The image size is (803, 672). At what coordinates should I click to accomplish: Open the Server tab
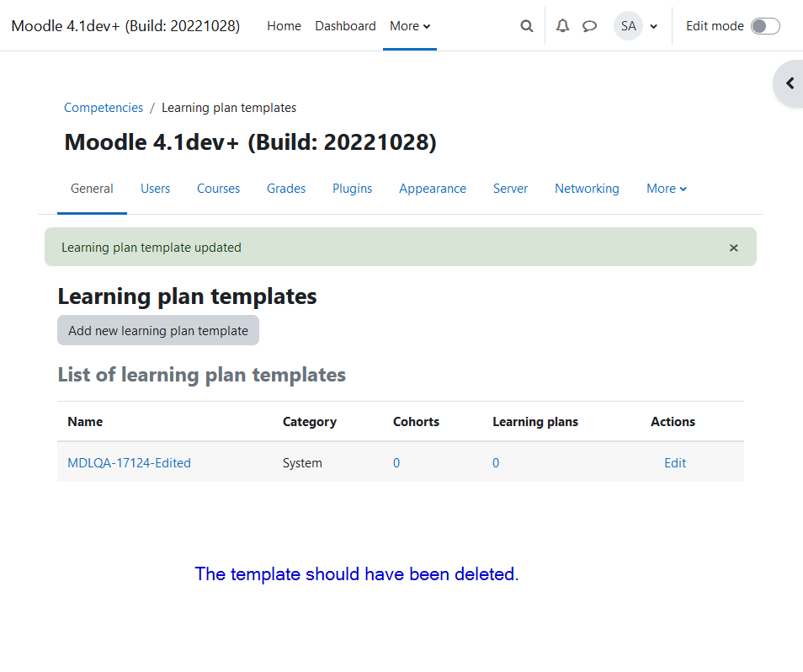tap(510, 189)
